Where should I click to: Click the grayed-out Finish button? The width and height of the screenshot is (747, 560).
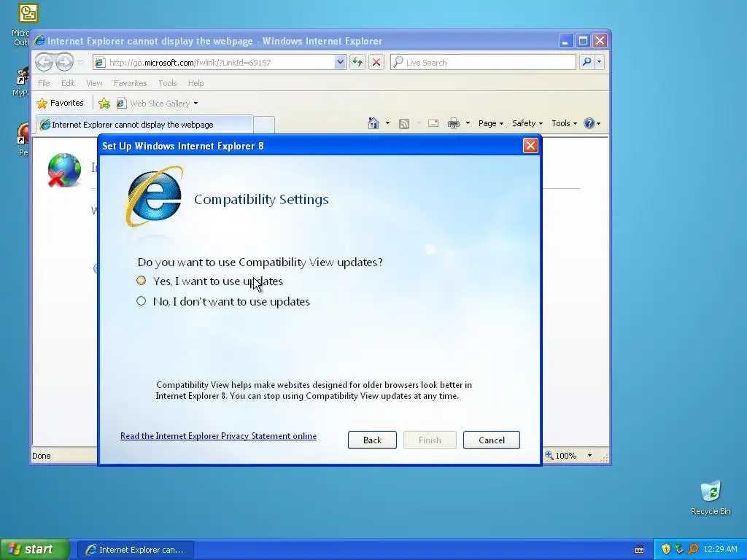pos(430,440)
